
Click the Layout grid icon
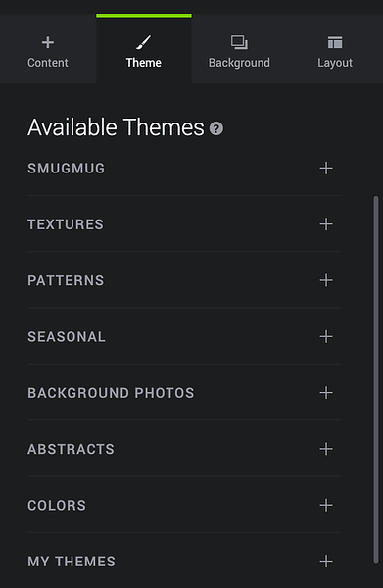tap(335, 42)
